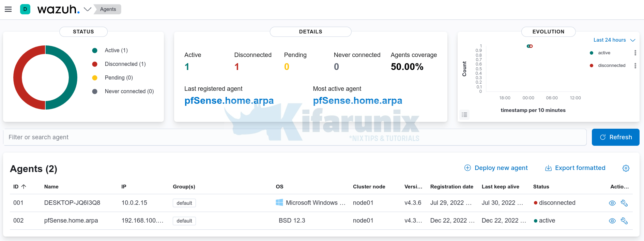644x241 pixels.
Task: Click the Microsoft Windows logo icon
Action: coord(279,202)
